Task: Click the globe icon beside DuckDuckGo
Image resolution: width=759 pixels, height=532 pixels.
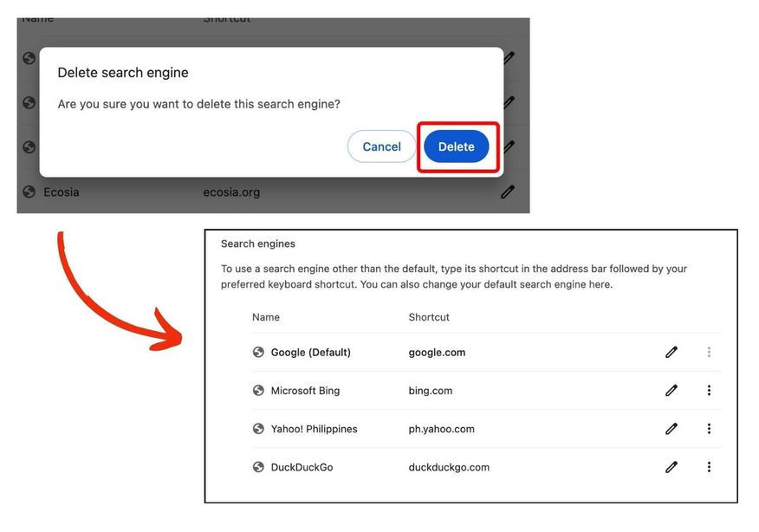Action: 258,467
